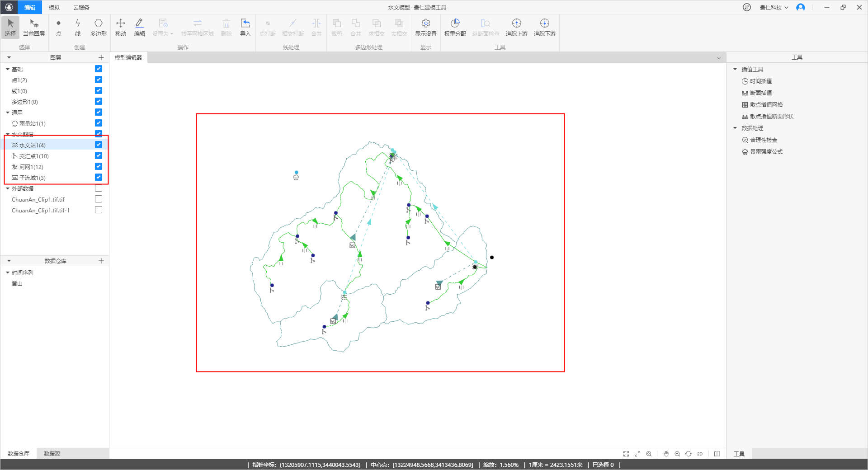868x470 pixels.
Task: Open the 数据源 bottom tab
Action: (x=52, y=453)
